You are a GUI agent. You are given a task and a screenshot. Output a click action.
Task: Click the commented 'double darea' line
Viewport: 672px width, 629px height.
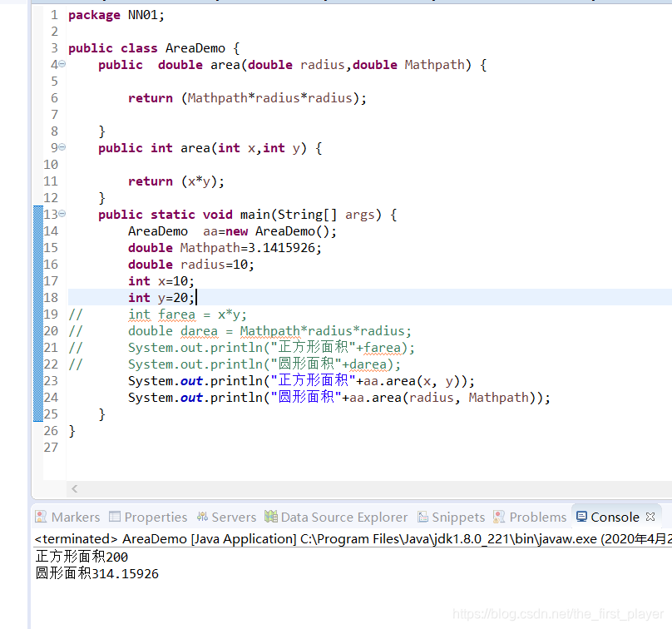pyautogui.click(x=269, y=331)
